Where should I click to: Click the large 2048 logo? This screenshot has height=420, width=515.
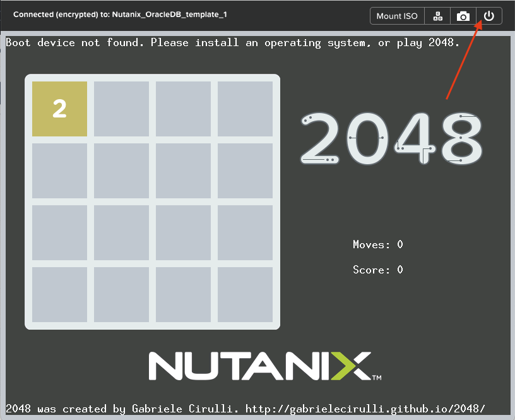click(x=391, y=138)
